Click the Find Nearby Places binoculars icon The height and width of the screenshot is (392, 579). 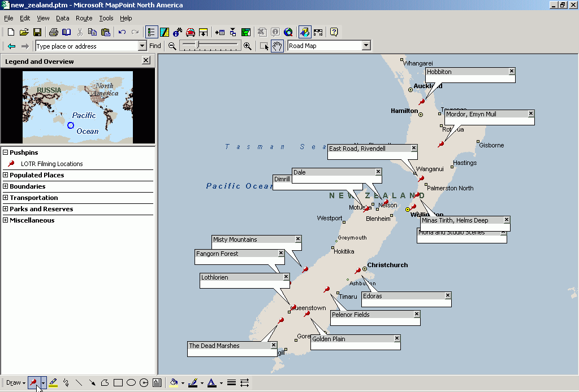[x=178, y=32]
